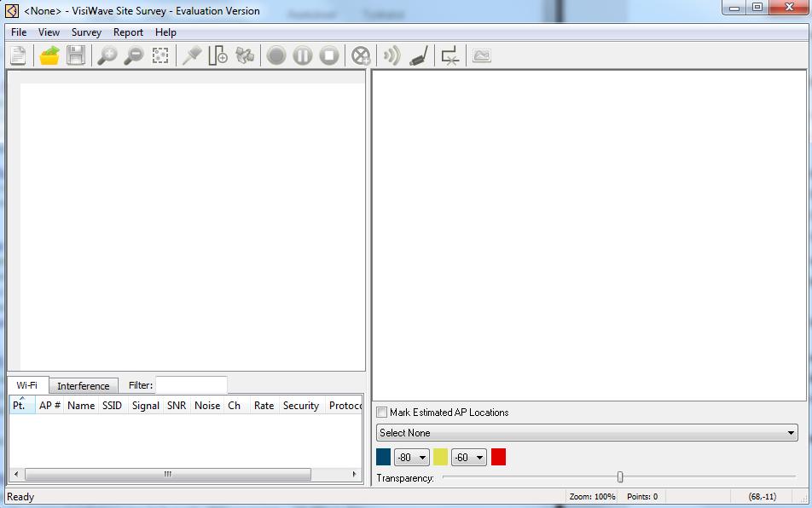Click into the Filter text field
Screen dimensions: 812x508
point(191,385)
